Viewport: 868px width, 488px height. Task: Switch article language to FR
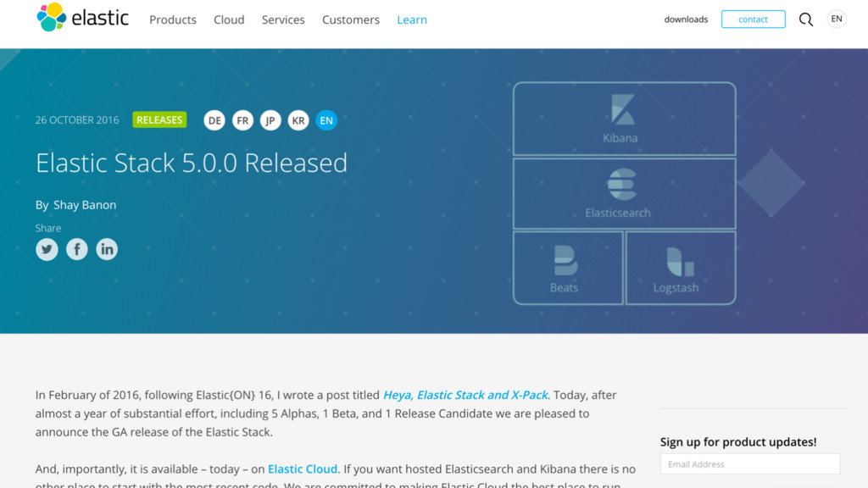242,120
